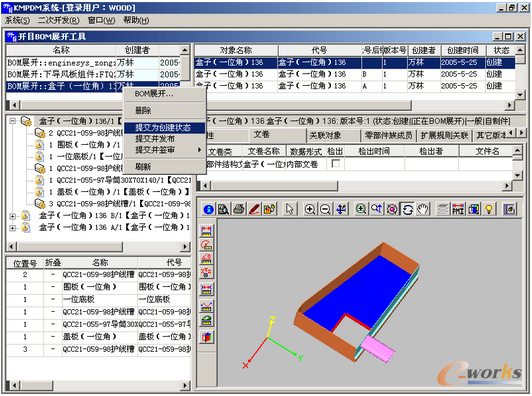532x396 pixels.
Task: Click the zoom in magnifier icon
Action: 309,209
